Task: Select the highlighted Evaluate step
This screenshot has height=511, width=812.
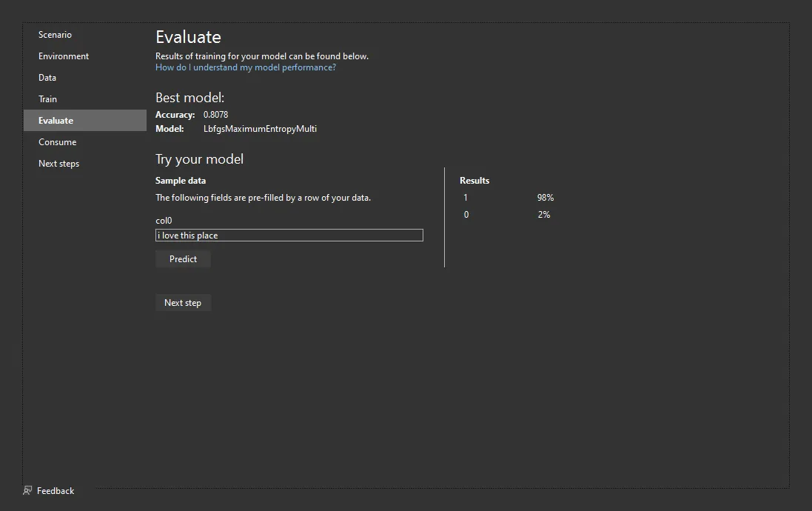Action: (56, 121)
